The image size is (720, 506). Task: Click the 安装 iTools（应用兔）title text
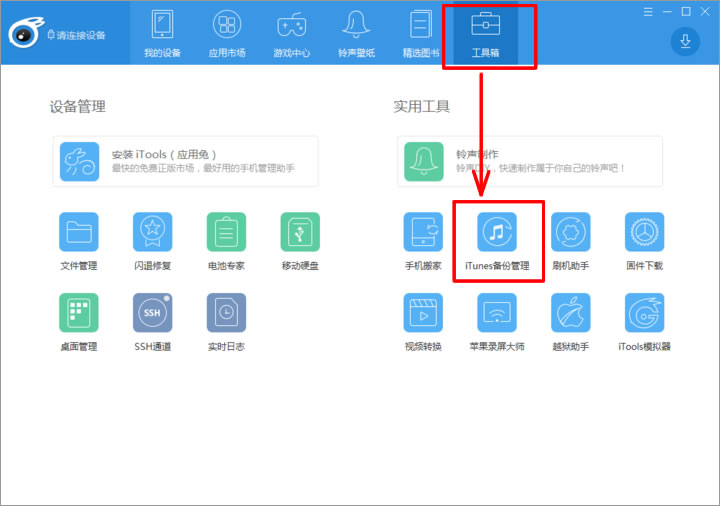[x=164, y=154]
